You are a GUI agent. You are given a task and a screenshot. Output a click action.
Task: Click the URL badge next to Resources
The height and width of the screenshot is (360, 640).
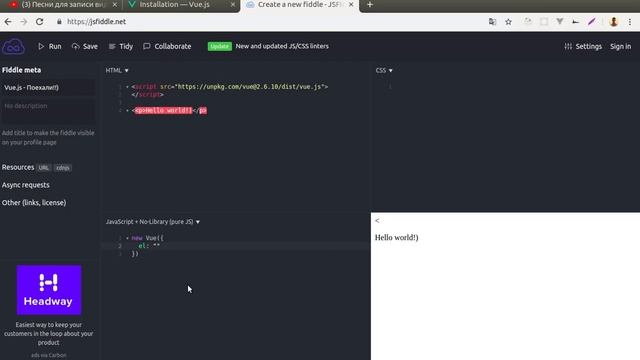point(44,168)
